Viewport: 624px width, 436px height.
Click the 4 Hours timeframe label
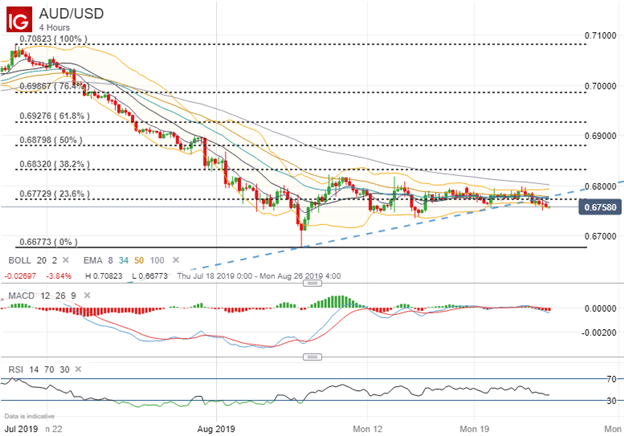click(x=54, y=27)
